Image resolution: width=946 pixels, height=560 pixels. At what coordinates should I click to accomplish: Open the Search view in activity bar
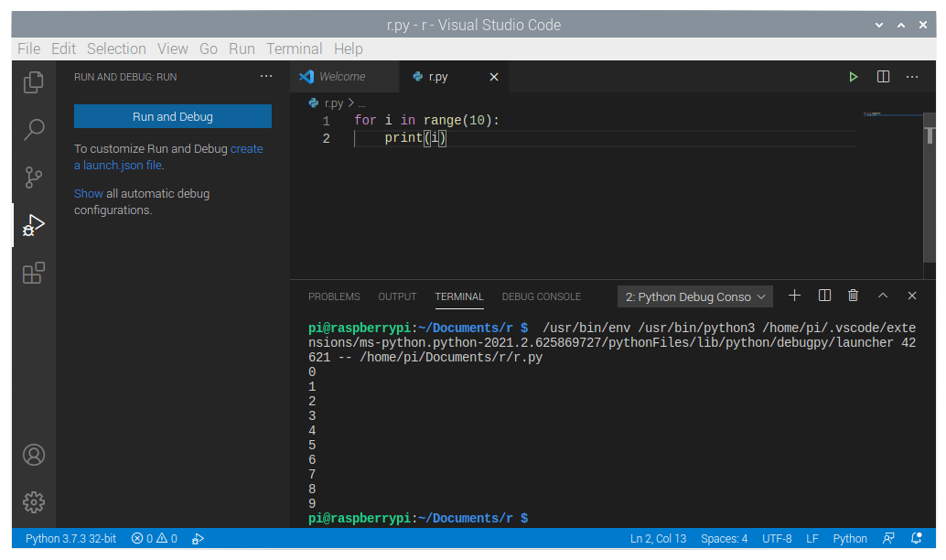(34, 129)
